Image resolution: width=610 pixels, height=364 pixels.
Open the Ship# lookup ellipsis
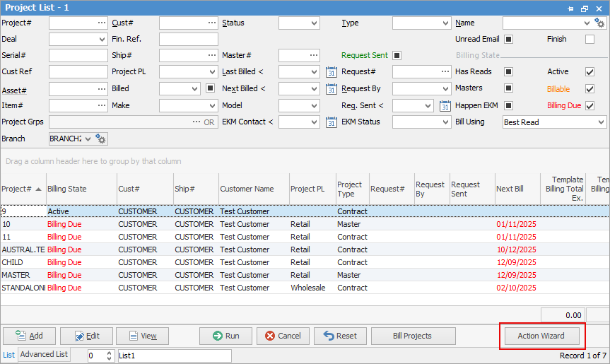pos(212,55)
